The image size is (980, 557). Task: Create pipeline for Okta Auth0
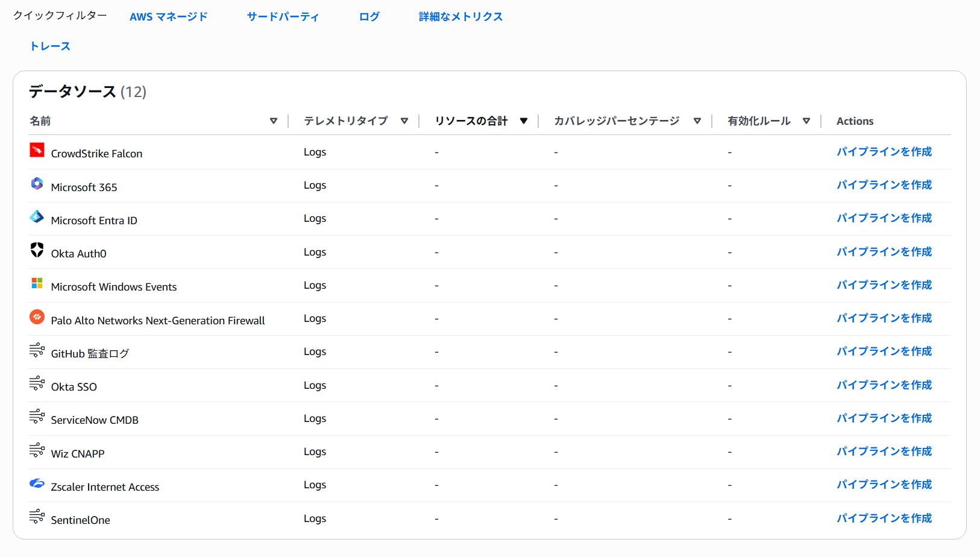coord(884,252)
